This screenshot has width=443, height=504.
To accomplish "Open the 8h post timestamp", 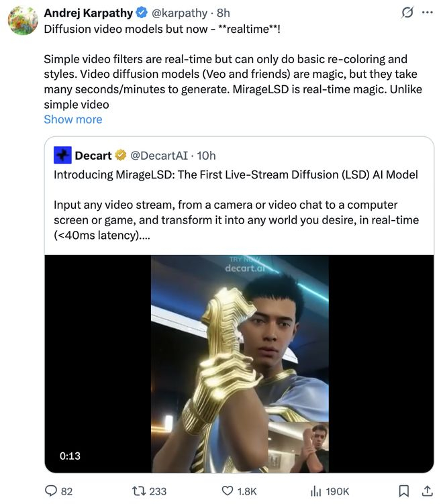I will coord(223,13).
